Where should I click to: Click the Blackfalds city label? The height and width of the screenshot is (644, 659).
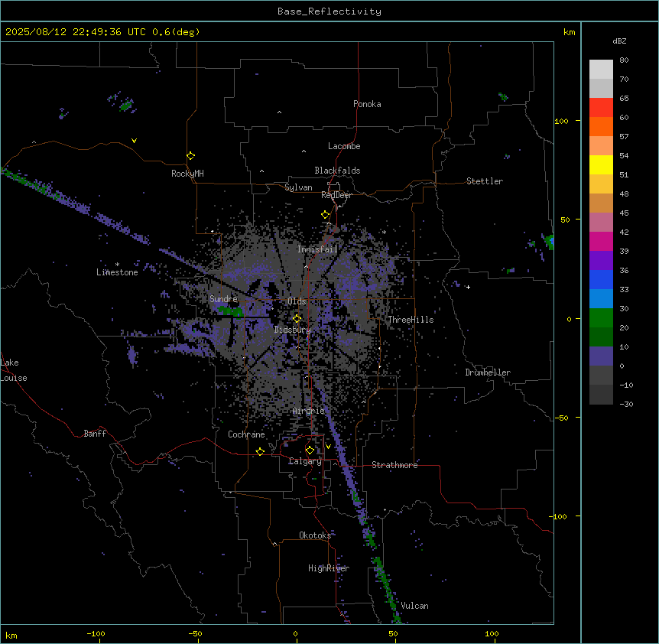point(337,171)
